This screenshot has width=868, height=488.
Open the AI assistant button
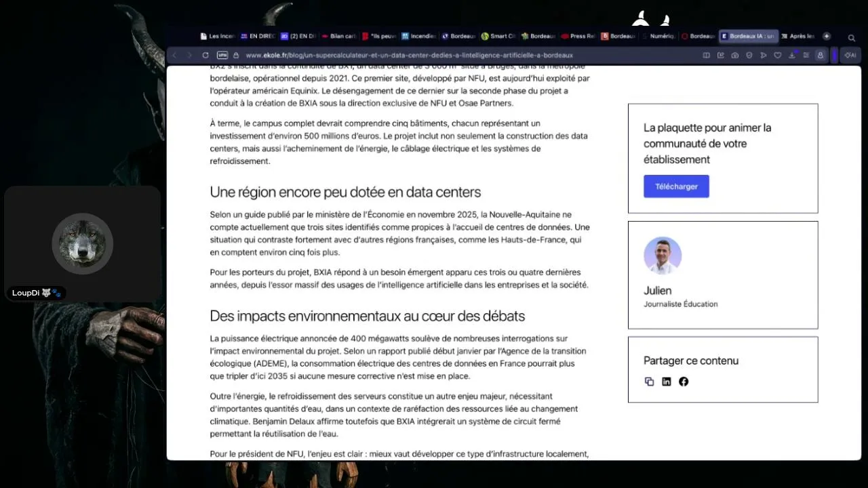coord(850,56)
